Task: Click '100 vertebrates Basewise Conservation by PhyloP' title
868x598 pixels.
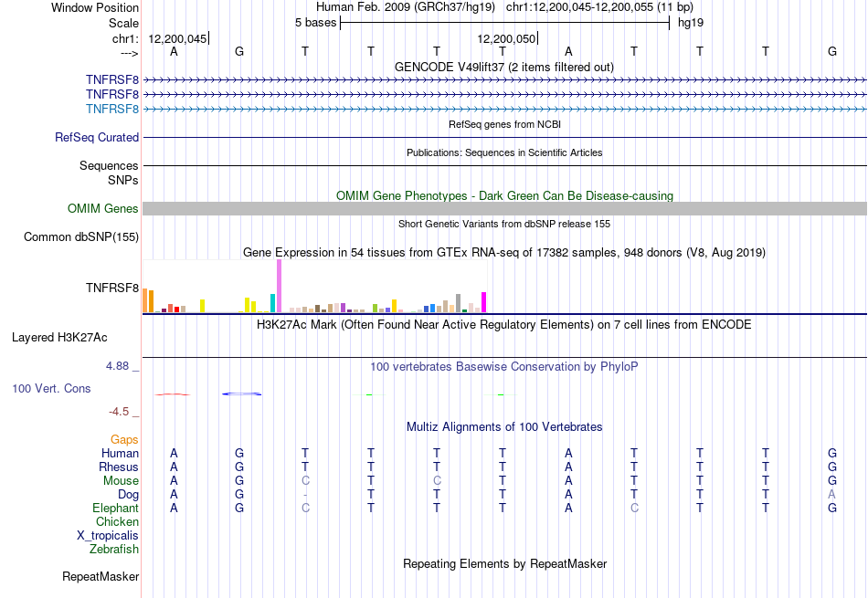Action: pyautogui.click(x=503, y=366)
